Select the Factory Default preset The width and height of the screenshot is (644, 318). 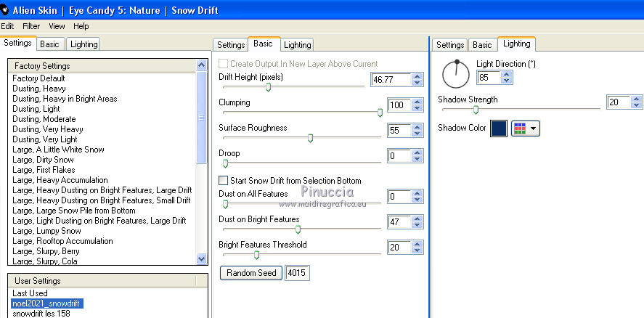pyautogui.click(x=38, y=78)
